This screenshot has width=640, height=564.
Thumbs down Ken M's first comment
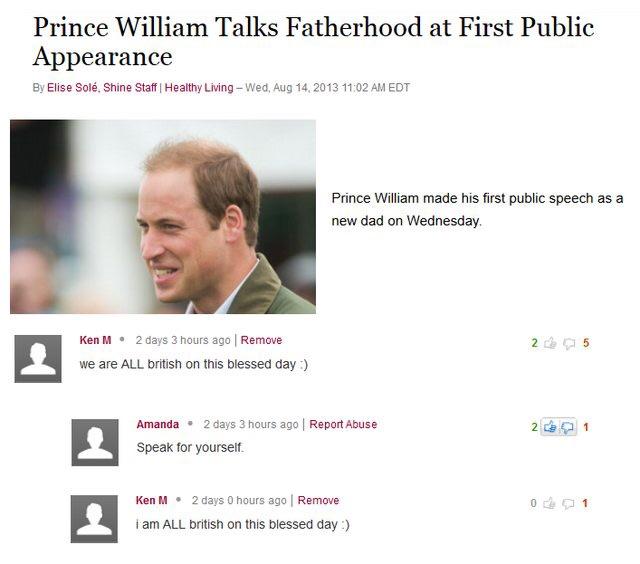(569, 344)
